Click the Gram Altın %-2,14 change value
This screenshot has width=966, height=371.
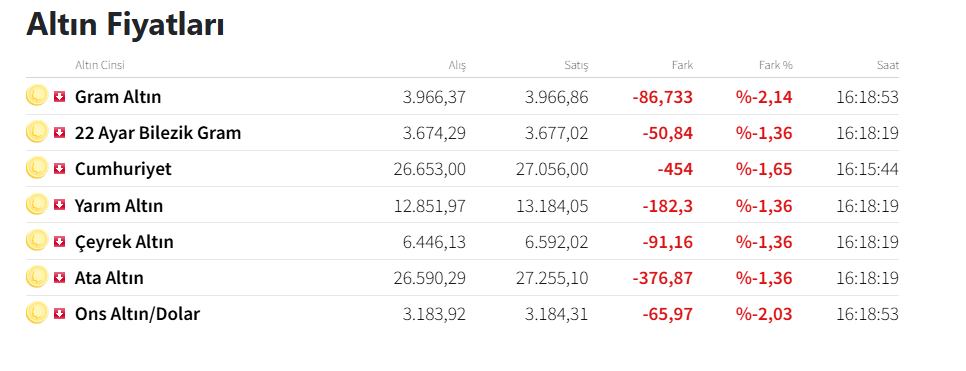click(764, 97)
